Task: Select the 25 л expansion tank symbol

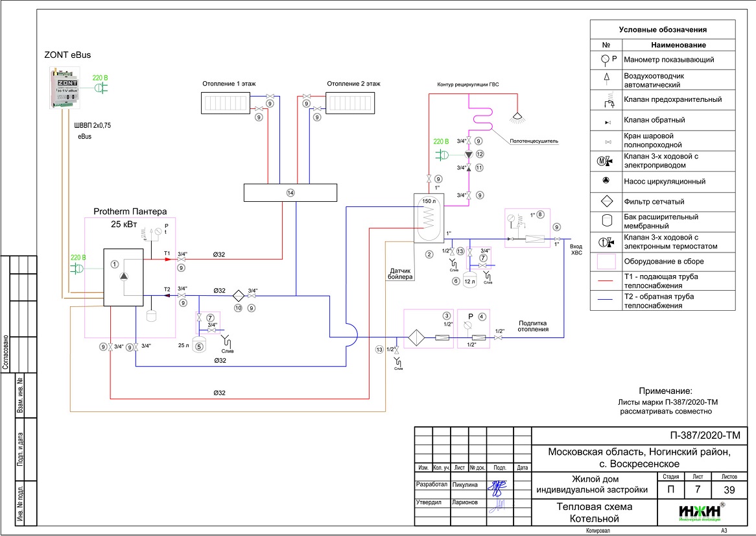Action: point(200,339)
